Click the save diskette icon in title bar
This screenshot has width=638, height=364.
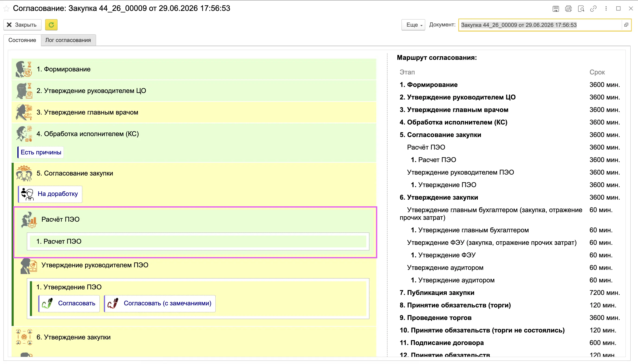pos(555,9)
